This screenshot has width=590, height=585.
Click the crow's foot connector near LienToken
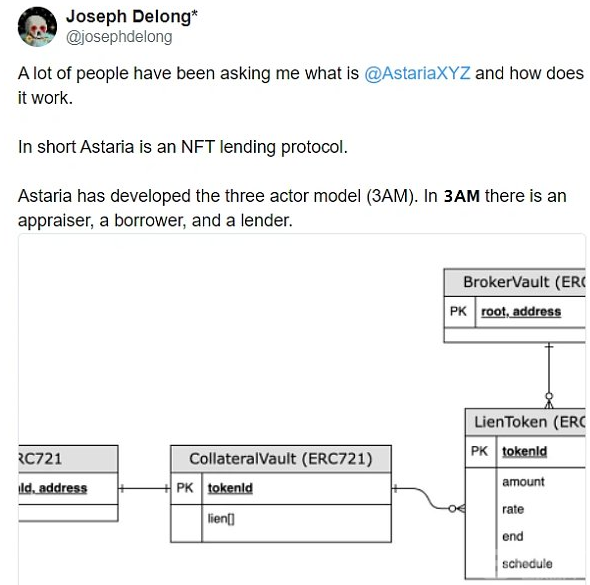(x=456, y=509)
